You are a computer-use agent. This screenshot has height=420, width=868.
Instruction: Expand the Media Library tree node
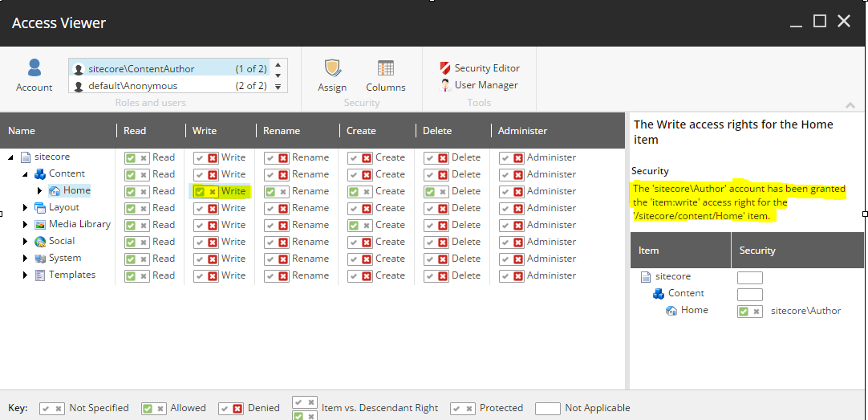point(26,224)
